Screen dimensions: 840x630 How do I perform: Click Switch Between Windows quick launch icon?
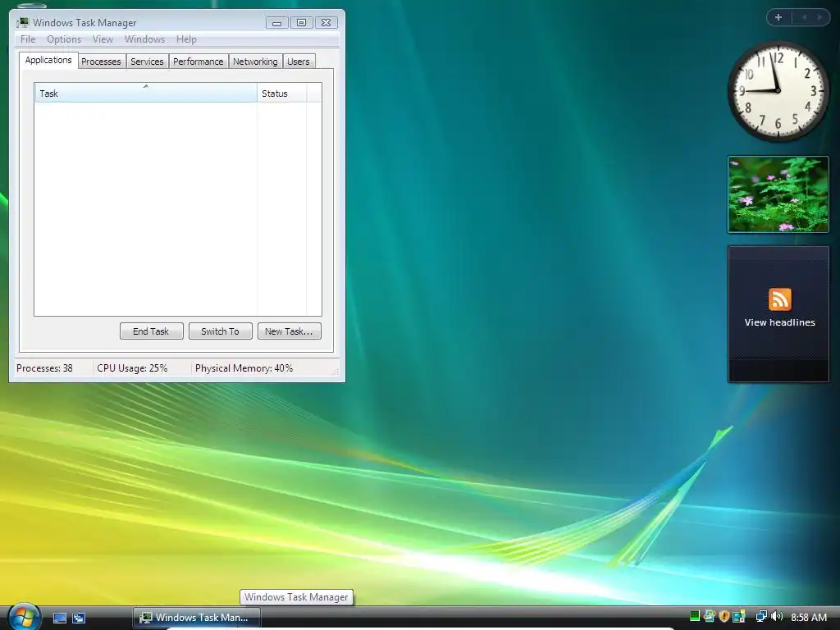point(79,618)
